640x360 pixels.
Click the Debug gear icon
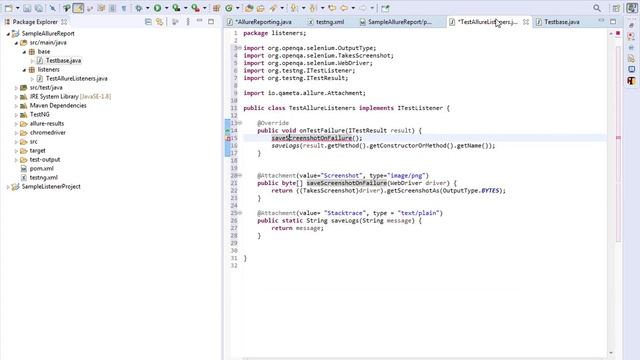click(139, 8)
